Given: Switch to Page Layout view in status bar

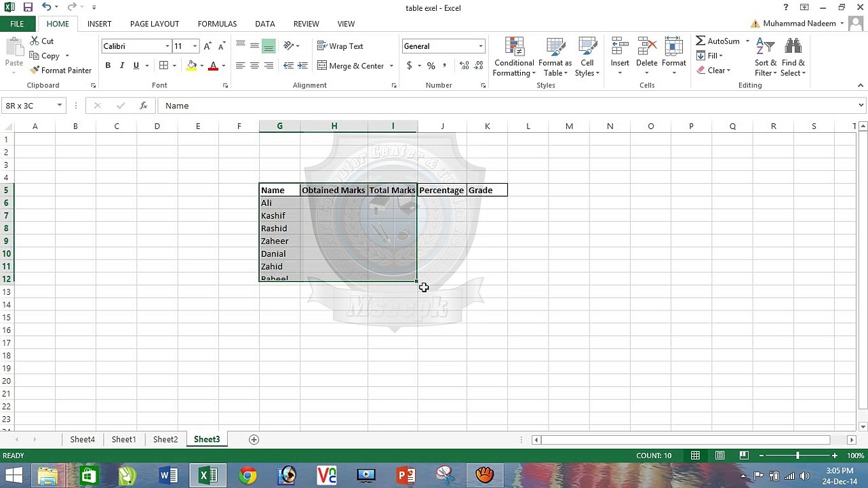Looking at the screenshot, I should pos(719,455).
